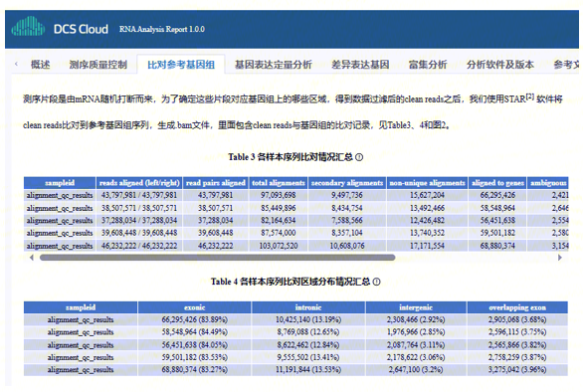
Task: Click the DCS Cloud logo icon
Action: click(28, 26)
